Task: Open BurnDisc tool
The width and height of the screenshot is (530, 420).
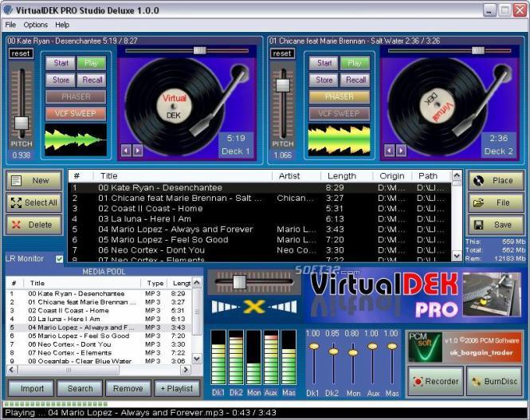Action: 495,381
